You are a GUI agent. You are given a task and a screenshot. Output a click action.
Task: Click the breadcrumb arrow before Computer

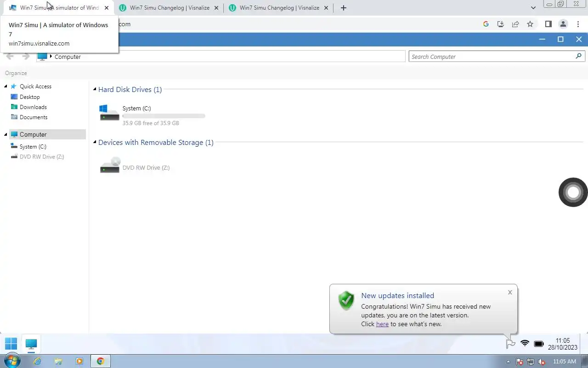51,57
